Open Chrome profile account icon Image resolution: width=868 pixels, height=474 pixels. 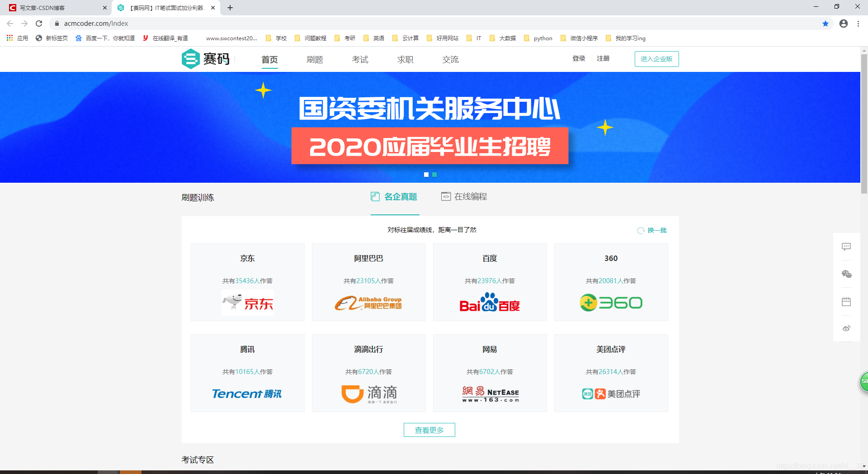[x=844, y=24]
